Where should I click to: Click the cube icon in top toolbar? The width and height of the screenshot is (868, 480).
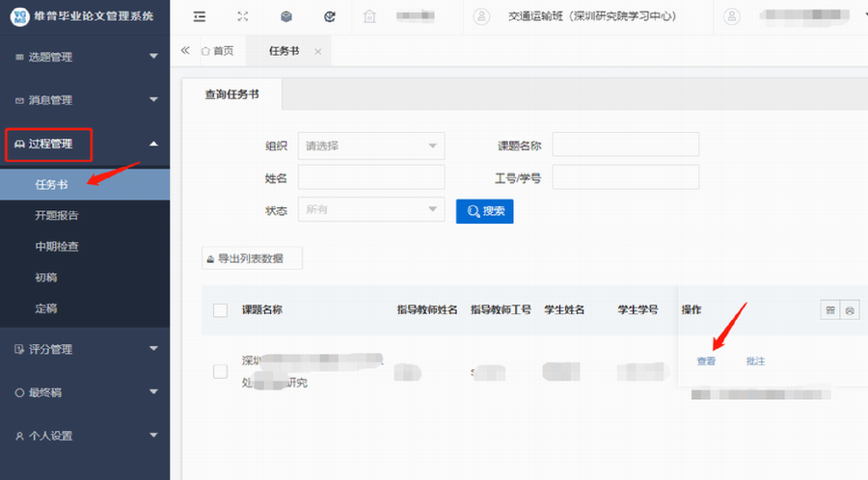point(286,16)
